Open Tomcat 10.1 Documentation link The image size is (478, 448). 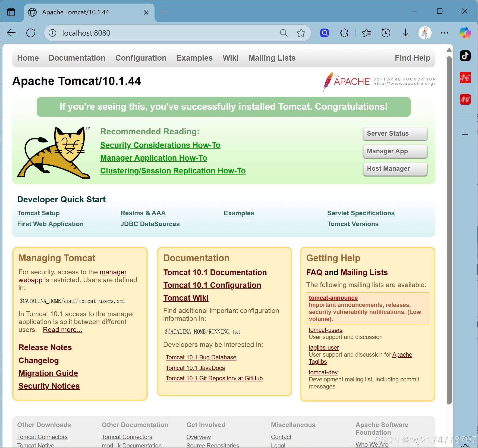(215, 272)
